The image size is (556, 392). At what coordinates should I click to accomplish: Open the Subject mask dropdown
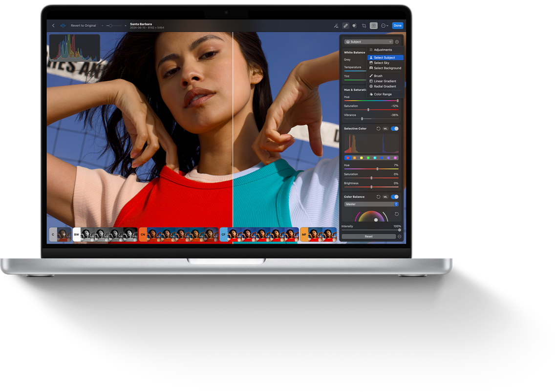click(x=368, y=42)
